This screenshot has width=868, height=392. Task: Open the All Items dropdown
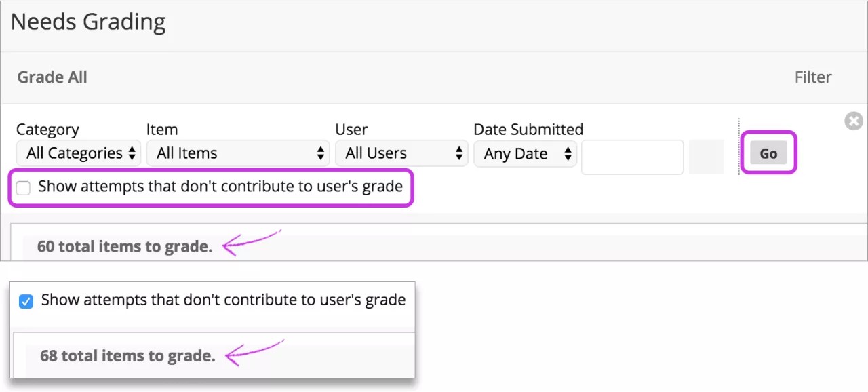click(237, 153)
